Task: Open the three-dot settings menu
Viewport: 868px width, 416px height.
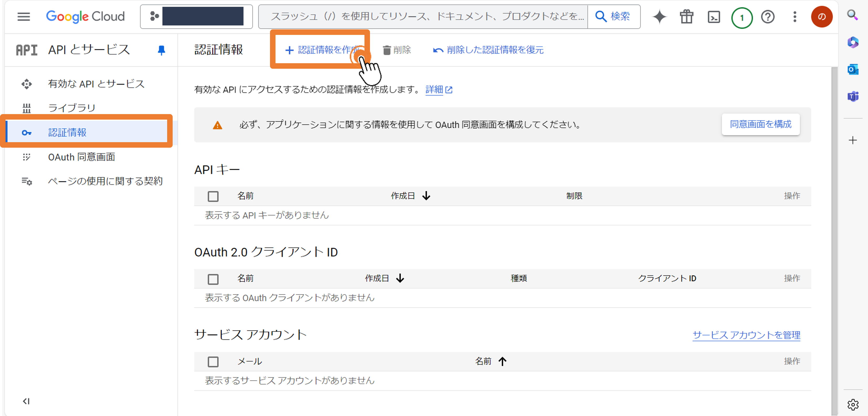Action: (795, 17)
